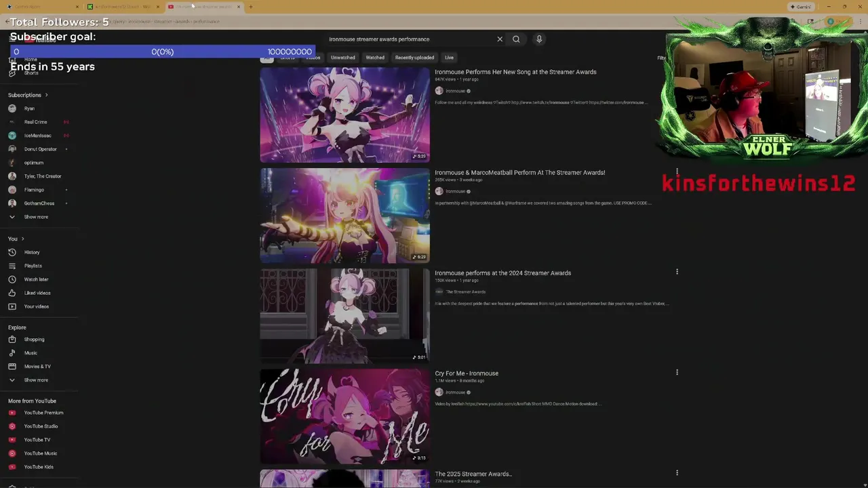Clear the search box with the X
Screen dimensions: 868x488
(x=500, y=39)
